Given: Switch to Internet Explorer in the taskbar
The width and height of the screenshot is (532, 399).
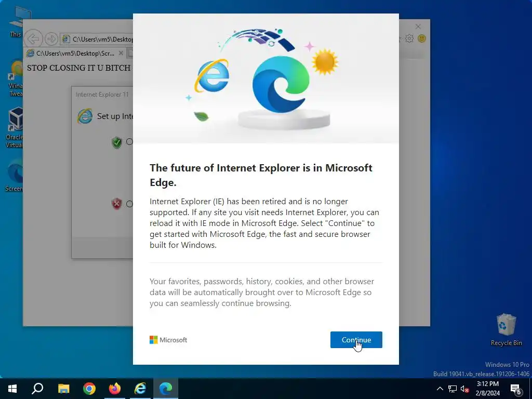Looking at the screenshot, I should (140, 389).
